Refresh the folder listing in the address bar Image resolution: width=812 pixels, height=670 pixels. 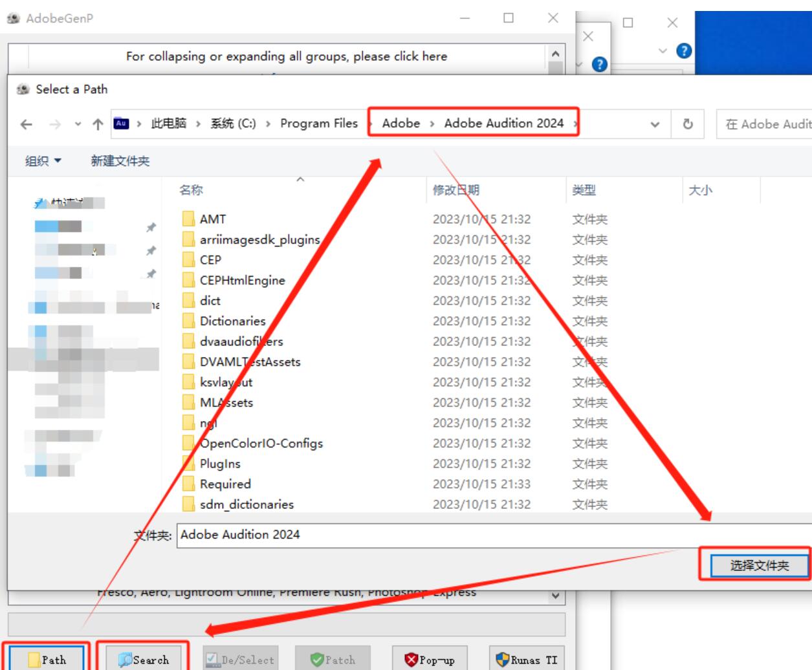[x=688, y=124]
